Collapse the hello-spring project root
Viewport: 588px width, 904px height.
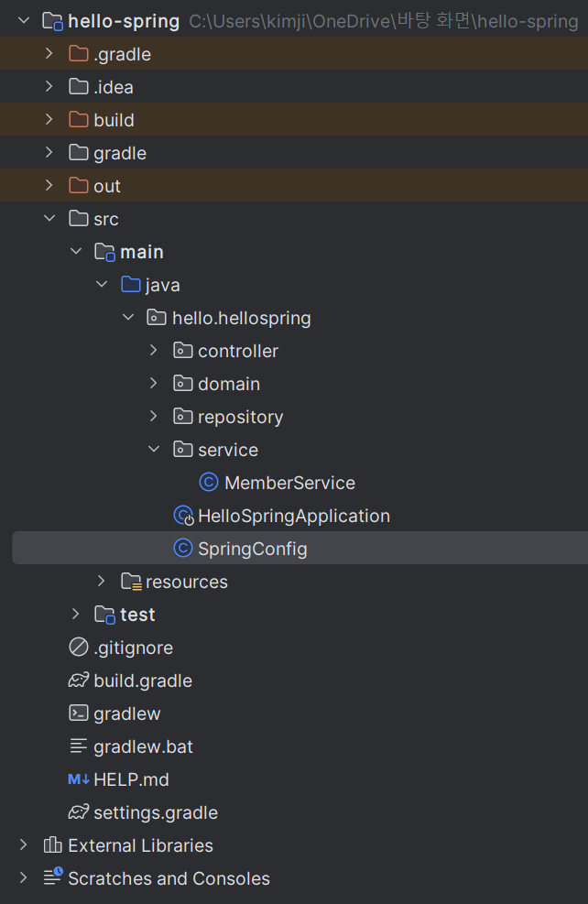point(24,21)
